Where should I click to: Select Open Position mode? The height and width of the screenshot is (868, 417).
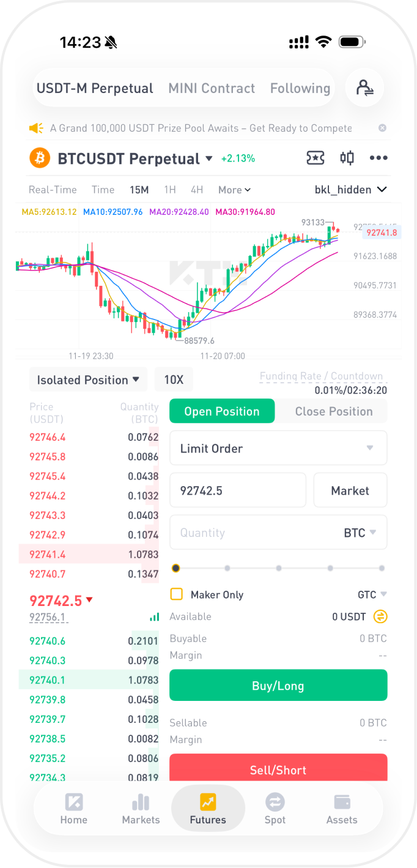point(222,411)
